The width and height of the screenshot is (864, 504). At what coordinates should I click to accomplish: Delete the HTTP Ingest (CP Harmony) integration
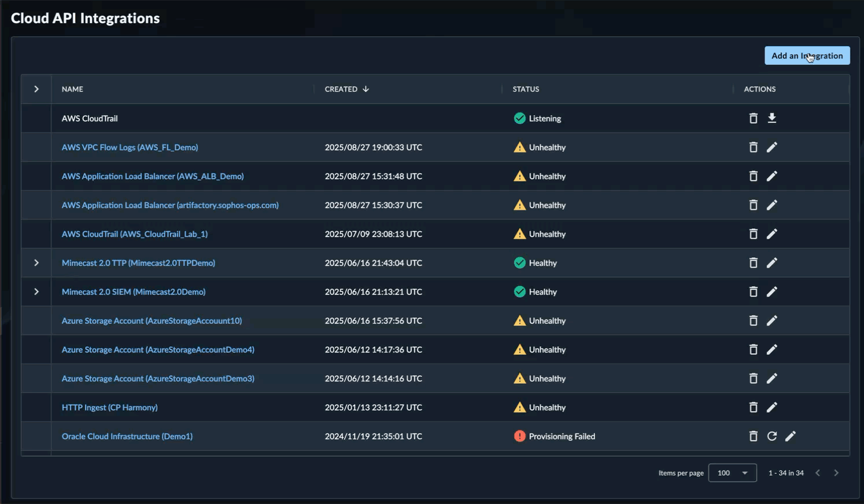pos(753,407)
